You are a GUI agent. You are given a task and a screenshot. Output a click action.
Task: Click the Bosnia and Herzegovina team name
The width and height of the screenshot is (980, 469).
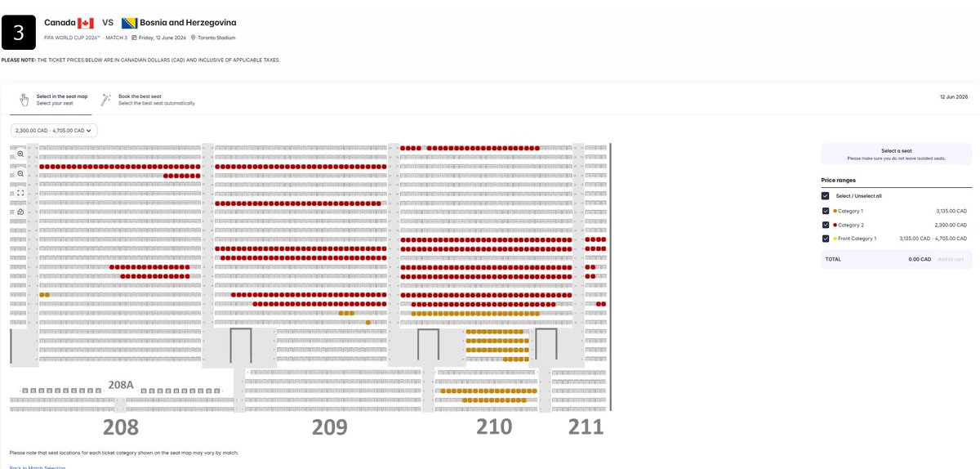(x=189, y=23)
